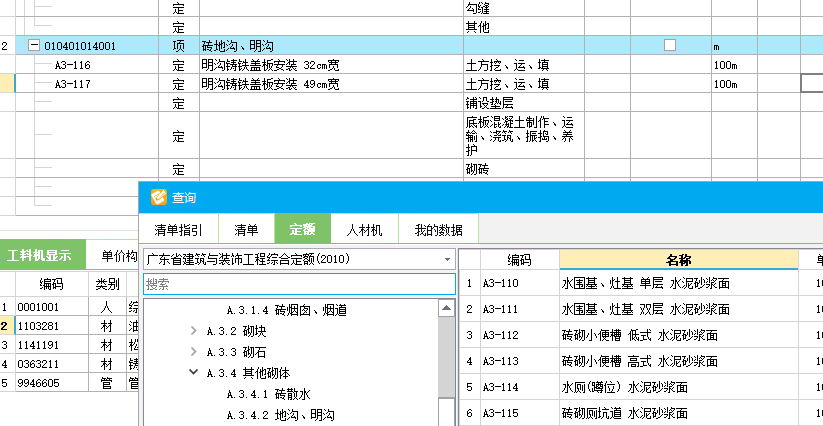823x426 pixels.
Task: Sort by the 名称 column header
Action: coord(679,260)
